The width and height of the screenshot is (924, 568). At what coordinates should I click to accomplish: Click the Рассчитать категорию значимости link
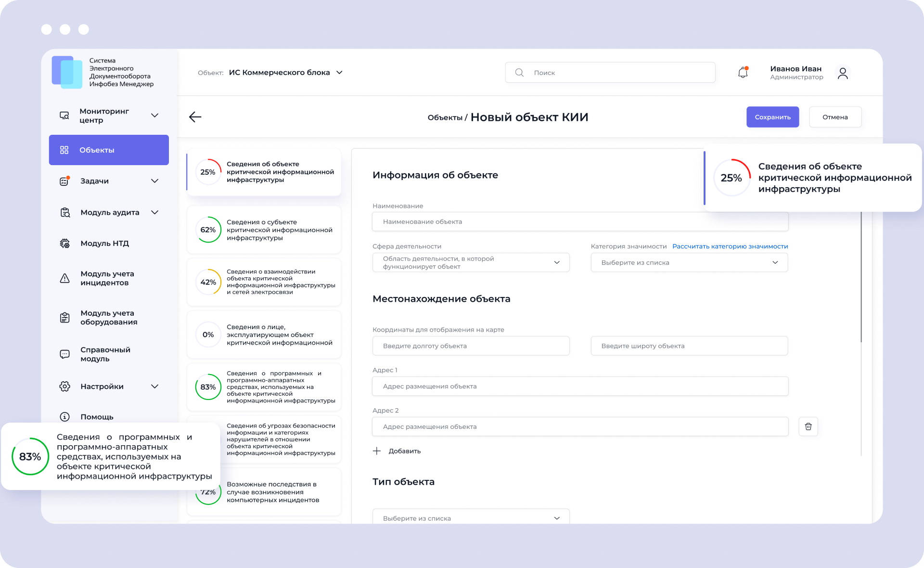point(730,246)
